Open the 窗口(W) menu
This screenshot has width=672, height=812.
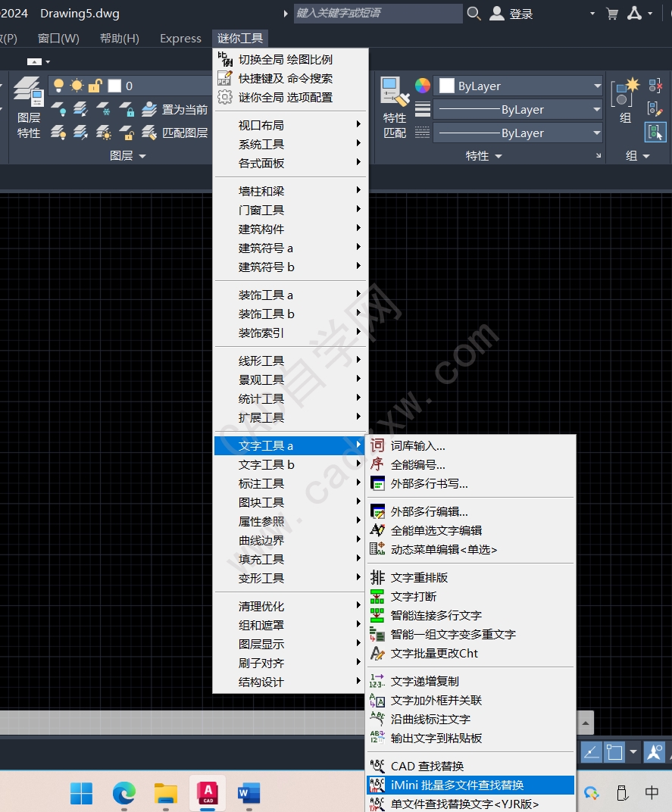pos(58,39)
